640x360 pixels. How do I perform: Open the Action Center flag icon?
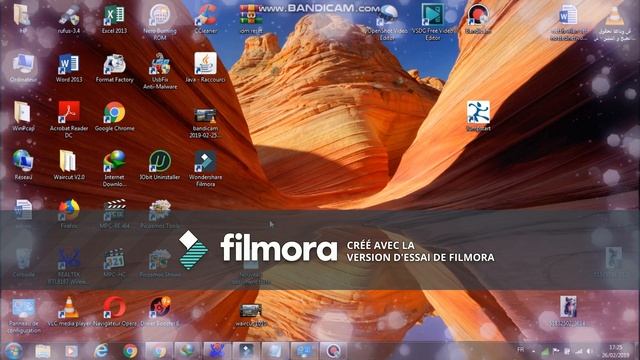click(x=556, y=351)
